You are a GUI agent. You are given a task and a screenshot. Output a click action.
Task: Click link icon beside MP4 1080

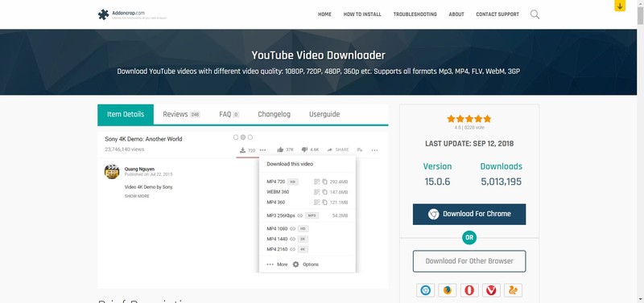coord(292,229)
